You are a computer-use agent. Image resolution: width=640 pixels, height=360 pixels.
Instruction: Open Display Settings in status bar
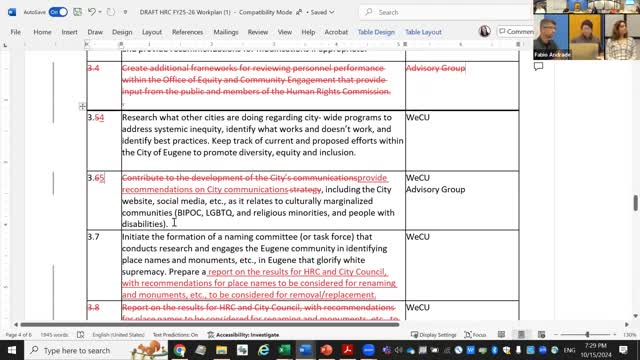(x=433, y=335)
